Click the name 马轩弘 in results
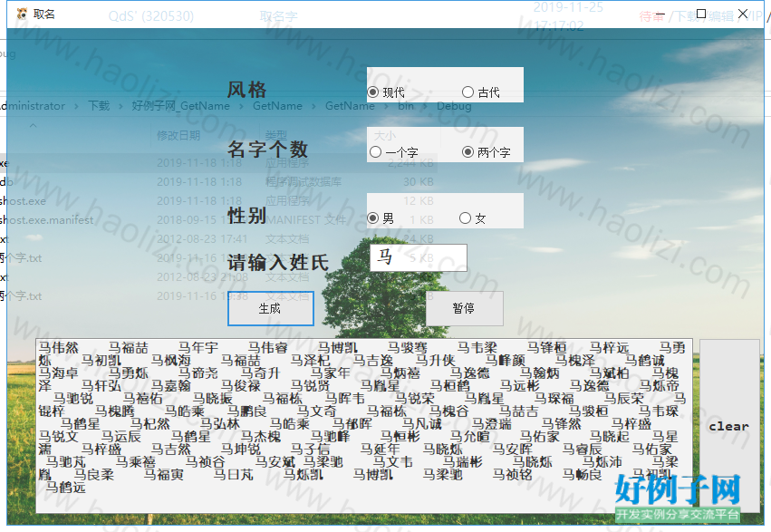Screen dimensions: 771x532 [x=101, y=386]
